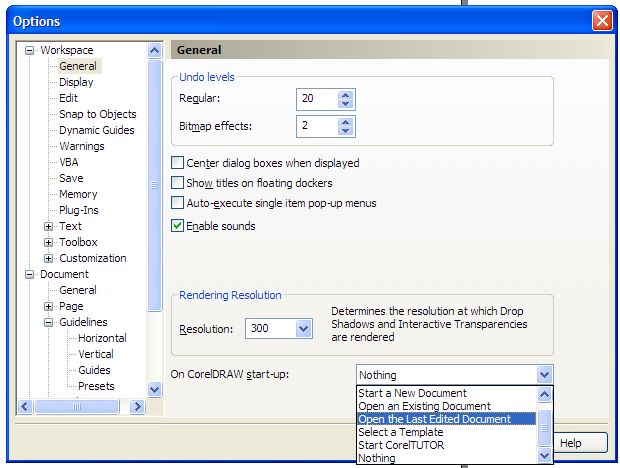Decrease Bitmap effects undo levels
620x468 pixels.
pos(346,131)
